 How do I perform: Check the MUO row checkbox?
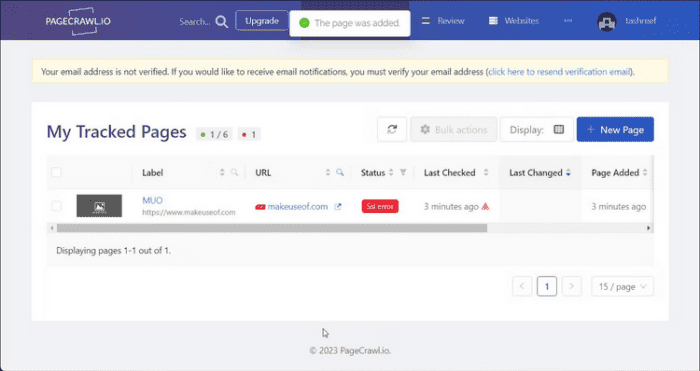[56, 206]
